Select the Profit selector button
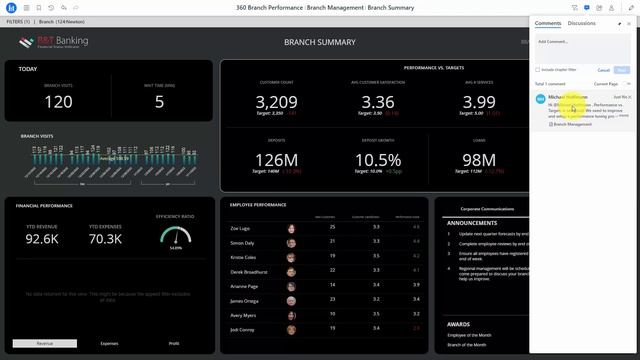Screen dimensions: 640x360 [x=174, y=344]
